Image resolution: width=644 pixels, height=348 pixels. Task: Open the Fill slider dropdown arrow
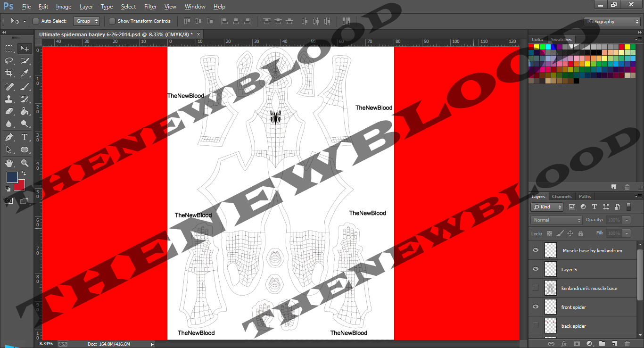(627, 233)
